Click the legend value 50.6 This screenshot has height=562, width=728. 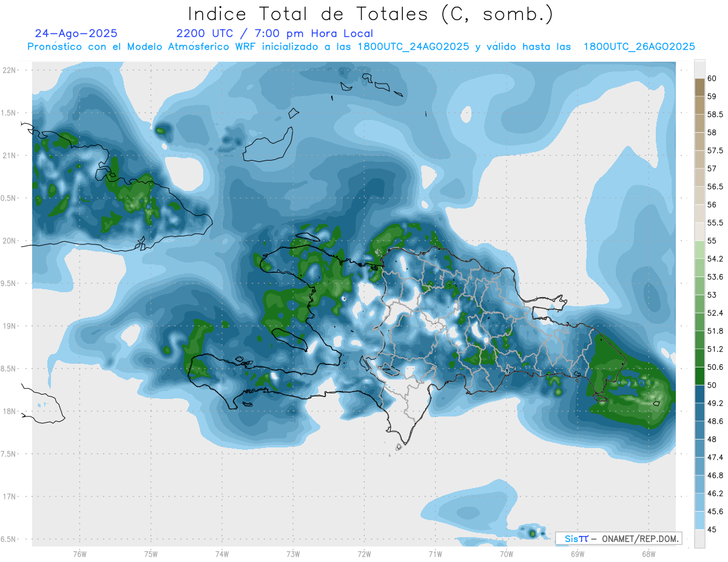tap(716, 367)
